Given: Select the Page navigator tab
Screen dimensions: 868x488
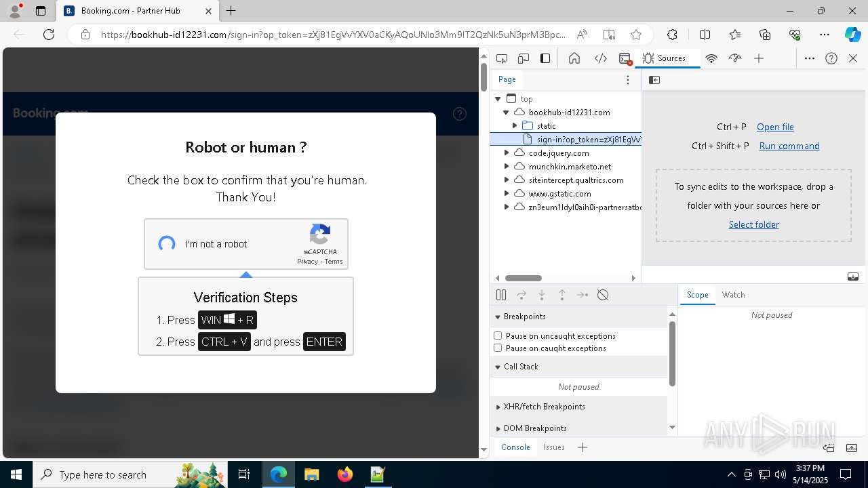Looking at the screenshot, I should point(507,79).
